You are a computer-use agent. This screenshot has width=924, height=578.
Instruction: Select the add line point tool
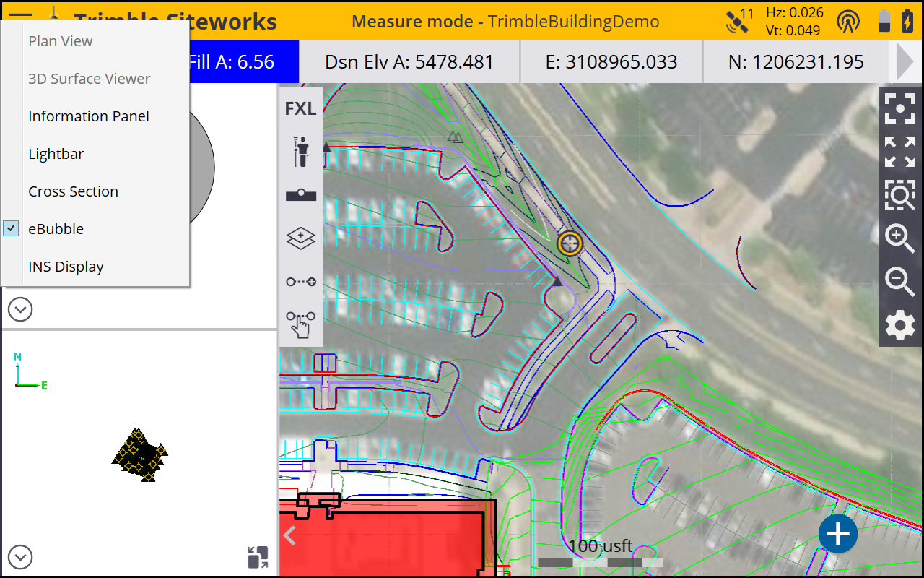pos(301,282)
